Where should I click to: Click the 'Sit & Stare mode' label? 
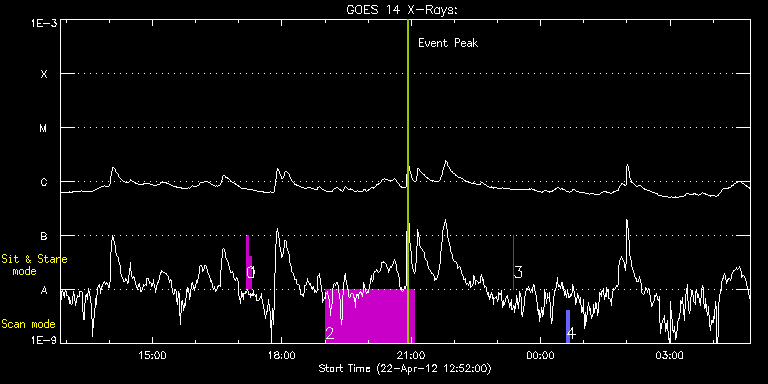[x=34, y=264]
